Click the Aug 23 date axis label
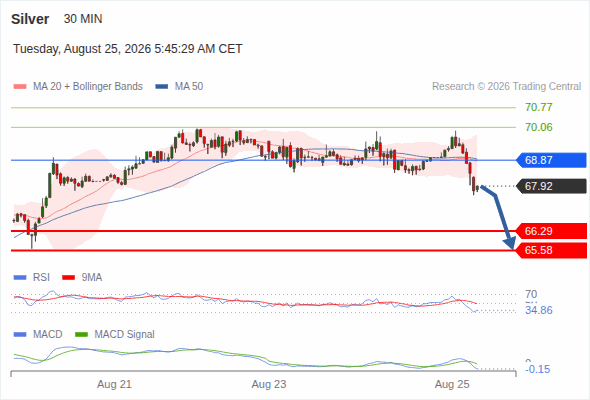The height and width of the screenshot is (400, 590). [269, 384]
